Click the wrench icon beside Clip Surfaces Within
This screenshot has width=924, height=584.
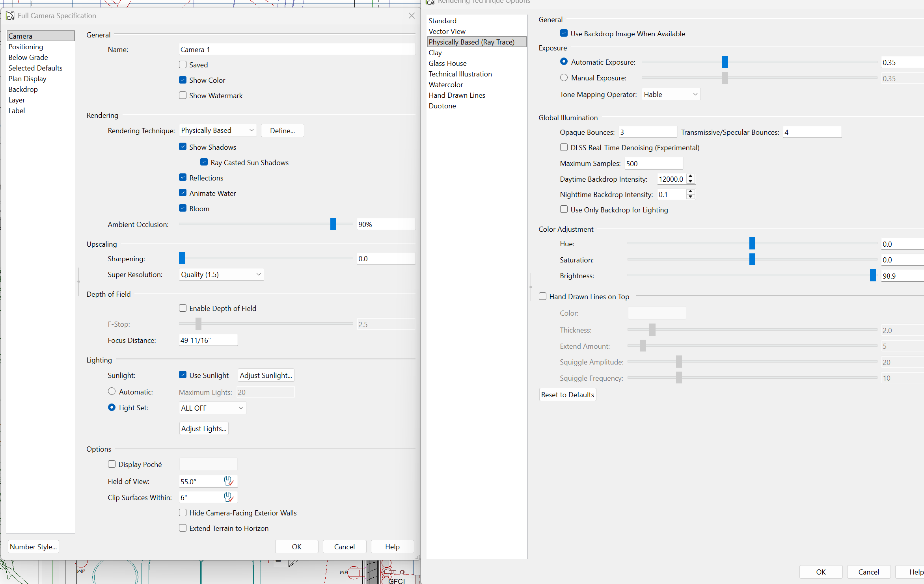[229, 497]
